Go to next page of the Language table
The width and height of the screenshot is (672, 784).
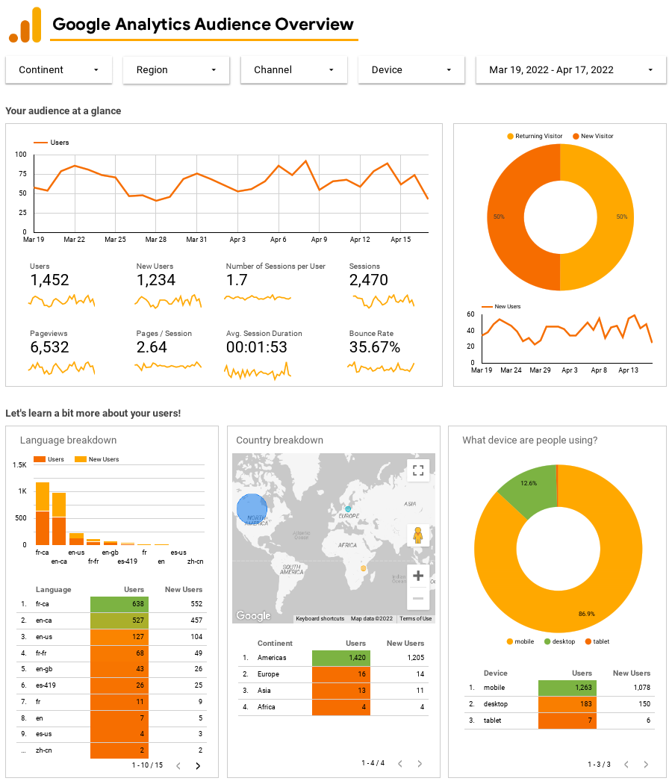tap(199, 765)
